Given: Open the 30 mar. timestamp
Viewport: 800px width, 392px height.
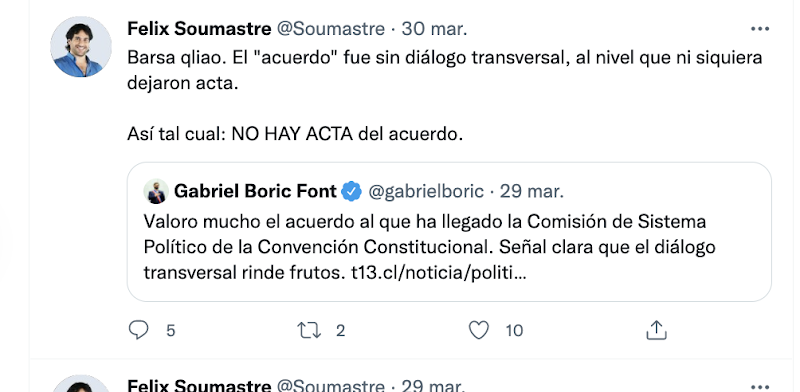Looking at the screenshot, I should tap(434, 29).
